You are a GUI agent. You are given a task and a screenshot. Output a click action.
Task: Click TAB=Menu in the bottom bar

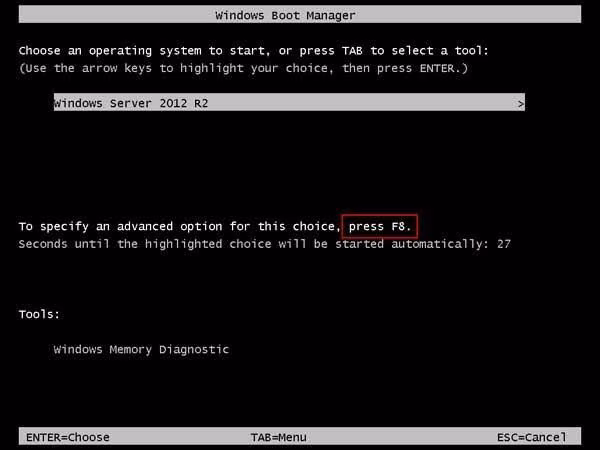[x=278, y=437]
